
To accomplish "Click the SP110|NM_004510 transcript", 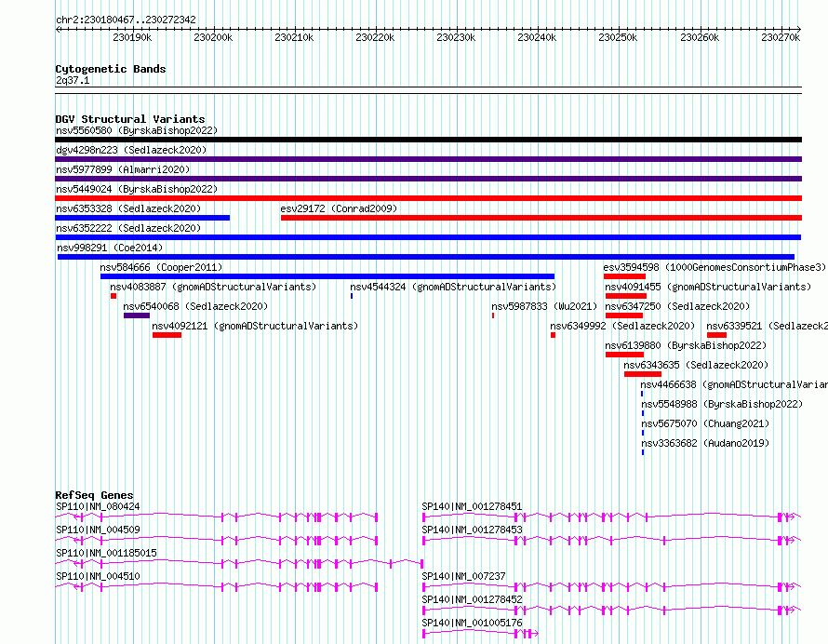I will click(x=217, y=586).
